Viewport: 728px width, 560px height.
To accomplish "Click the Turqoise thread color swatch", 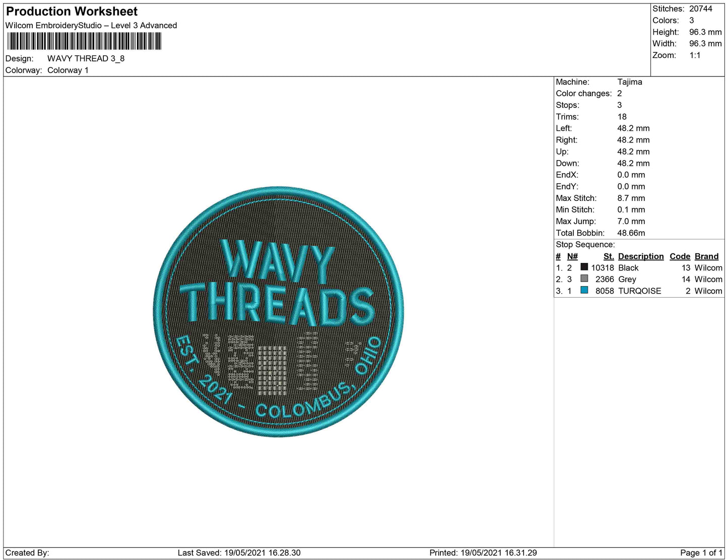I will (584, 290).
